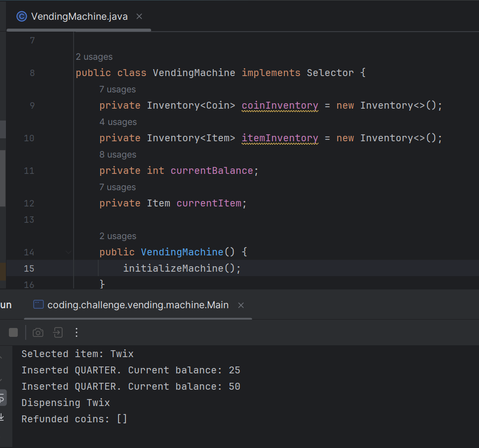Image resolution: width=479 pixels, height=448 pixels.
Task: Click the 'new Inventory<>()' expression on line 10
Action: (x=386, y=138)
